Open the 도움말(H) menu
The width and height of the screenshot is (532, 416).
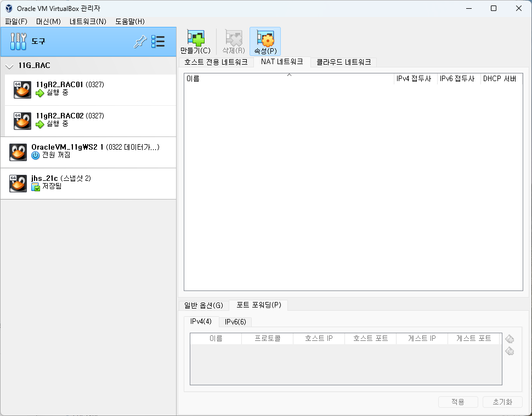click(x=130, y=22)
